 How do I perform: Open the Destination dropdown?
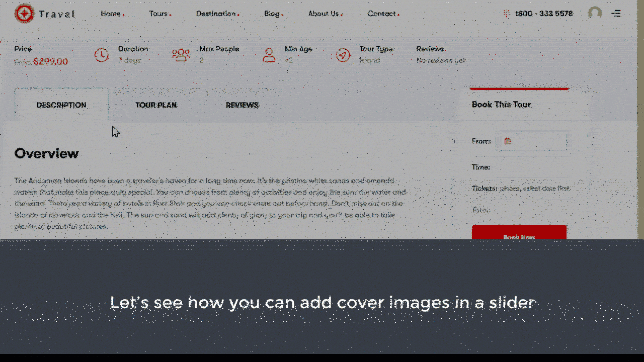click(216, 14)
